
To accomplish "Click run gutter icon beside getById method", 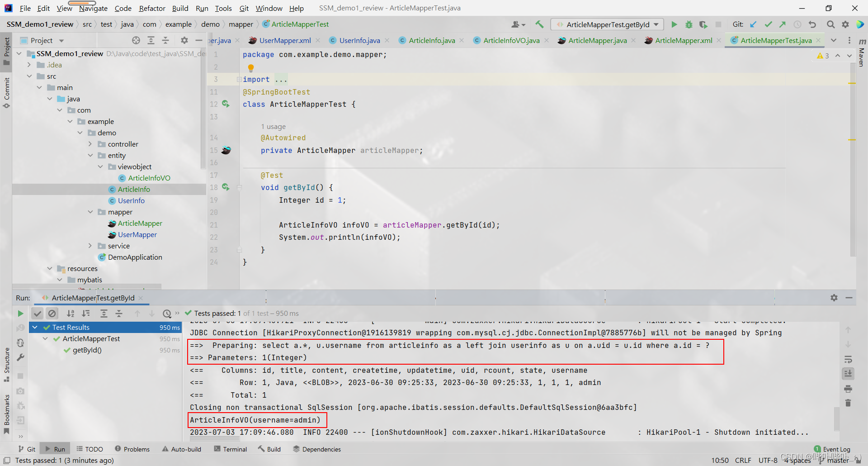I will click(226, 187).
